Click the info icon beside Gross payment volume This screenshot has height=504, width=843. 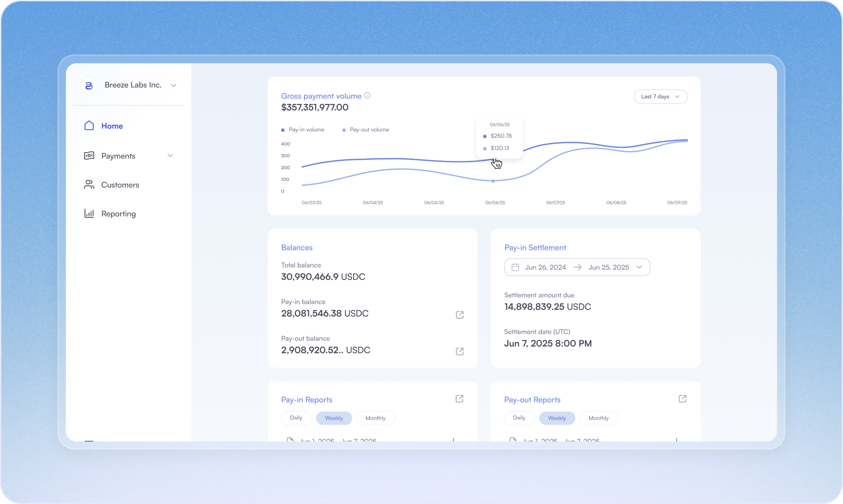[367, 95]
